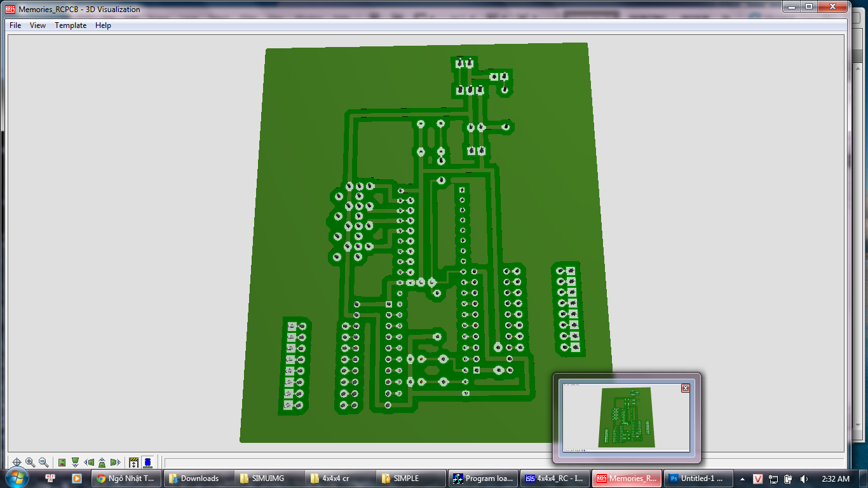
Task: Switch to top view of board
Action: tap(62, 463)
